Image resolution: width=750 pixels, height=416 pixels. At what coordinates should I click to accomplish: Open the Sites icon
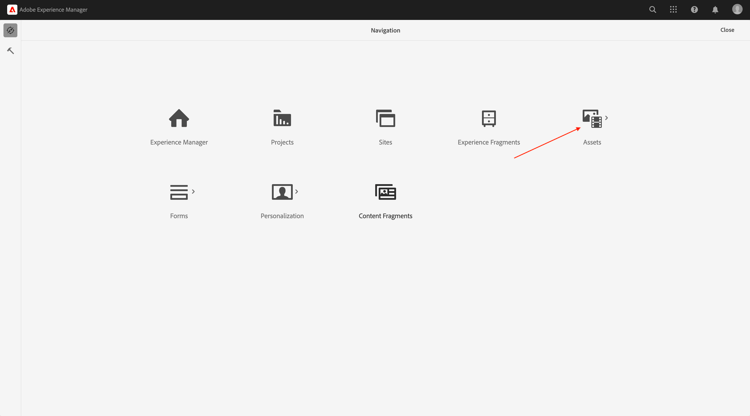coord(386,118)
